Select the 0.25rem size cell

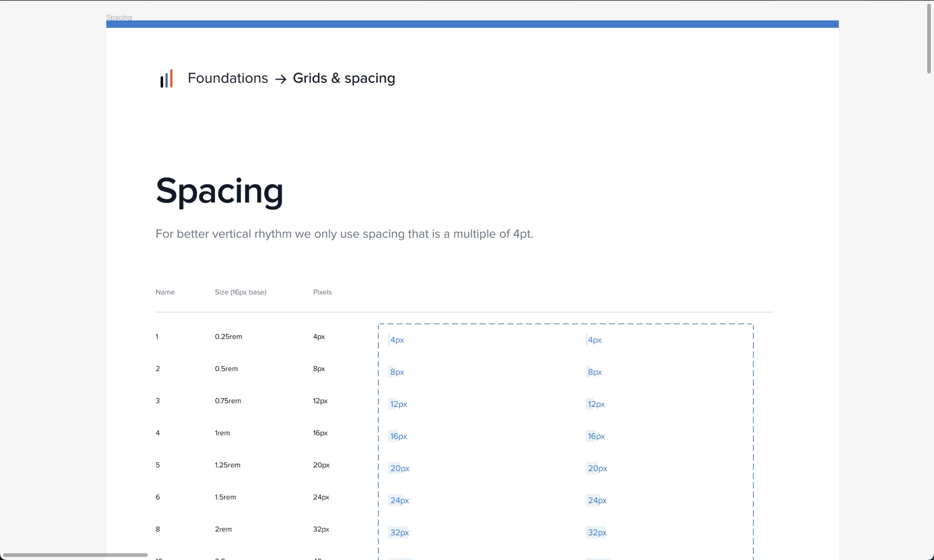(x=228, y=336)
